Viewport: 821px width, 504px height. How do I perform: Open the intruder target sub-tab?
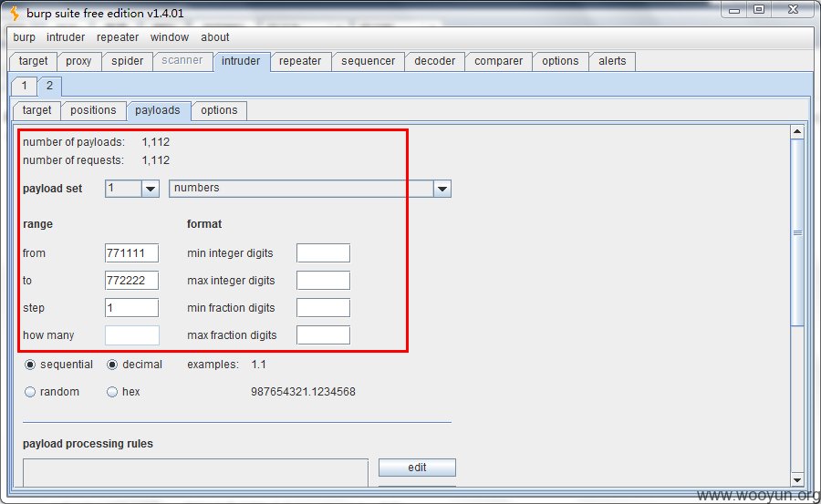[x=36, y=110]
